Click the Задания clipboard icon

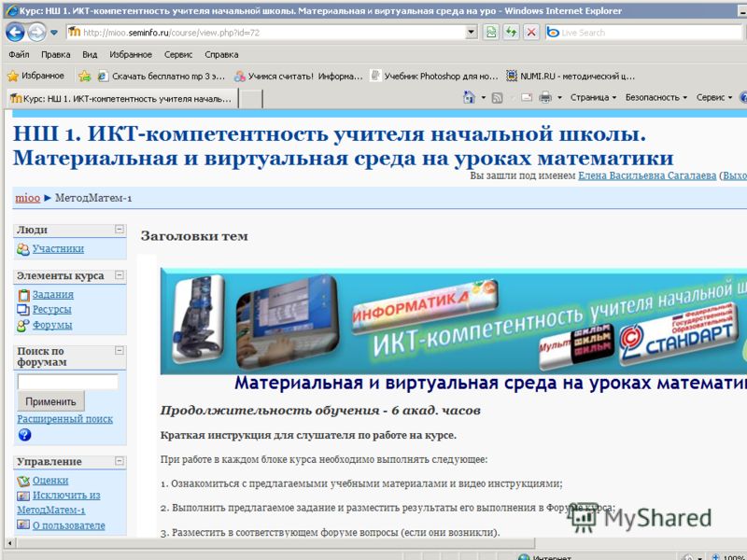[x=23, y=295]
